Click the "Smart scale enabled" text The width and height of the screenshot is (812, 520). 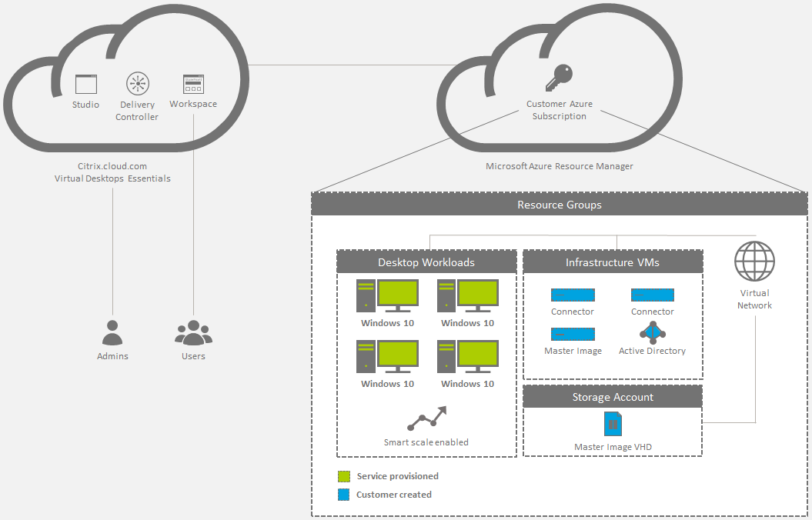point(426,442)
